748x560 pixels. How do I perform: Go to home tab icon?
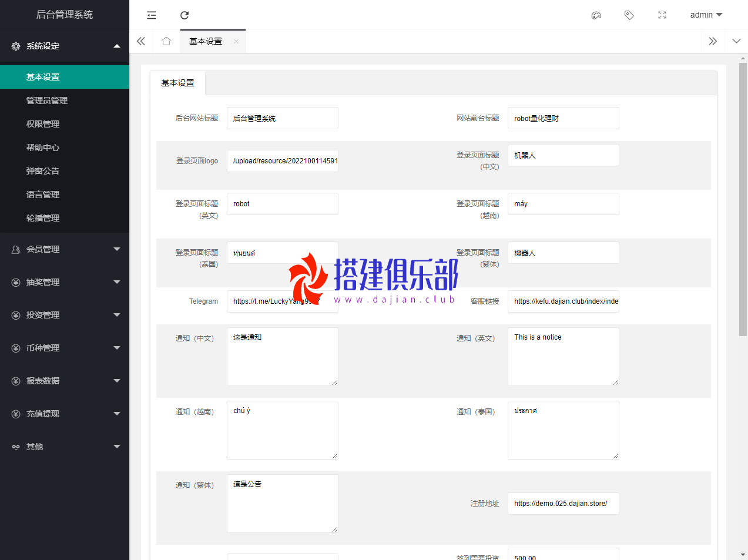point(166,41)
